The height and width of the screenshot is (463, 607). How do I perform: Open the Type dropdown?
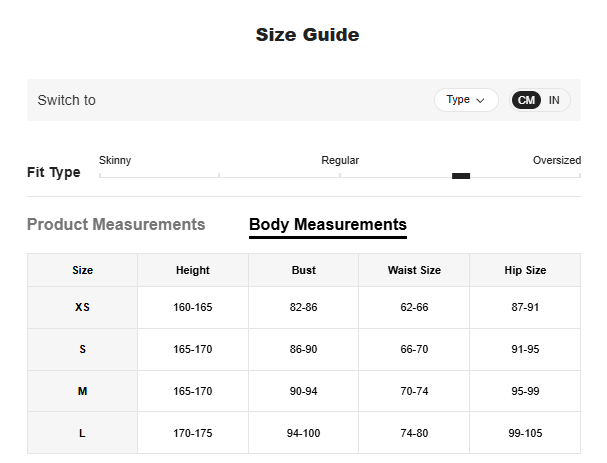point(465,100)
